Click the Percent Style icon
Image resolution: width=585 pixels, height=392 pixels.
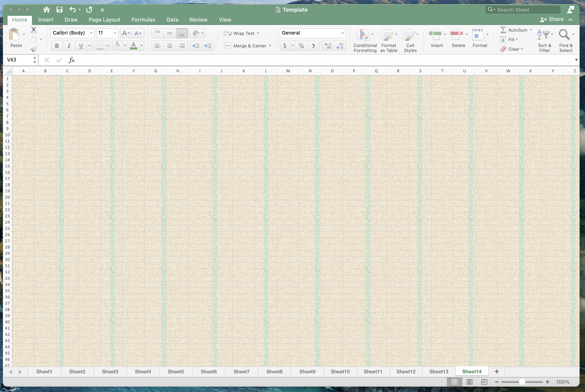301,46
